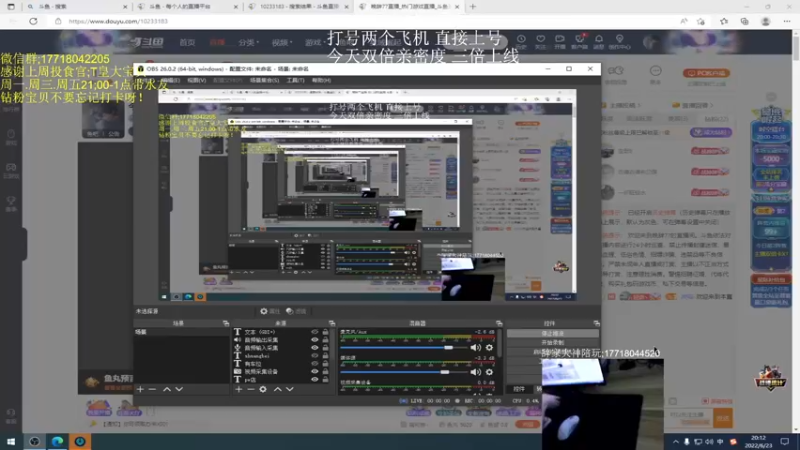This screenshot has height=450, width=800.
Task: Expand 分类 dropdown in Douyu navigation
Action: click(248, 42)
